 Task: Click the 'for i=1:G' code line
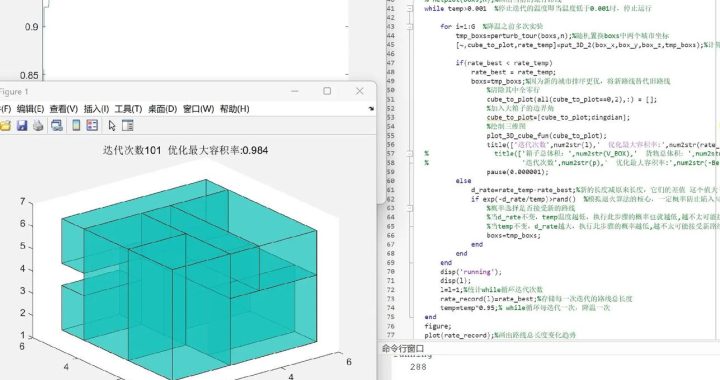[x=457, y=26]
